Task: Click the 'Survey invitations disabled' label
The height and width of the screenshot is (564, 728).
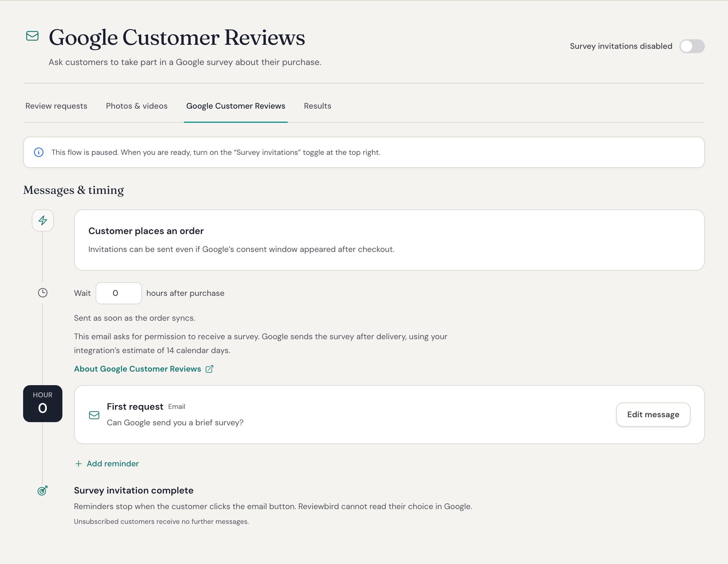Action: 621,46
